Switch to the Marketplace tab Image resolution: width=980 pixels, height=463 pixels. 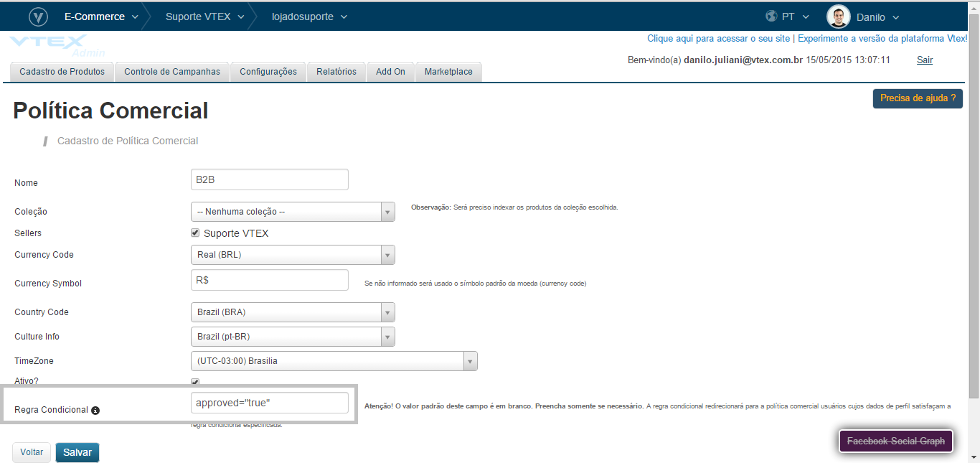pos(448,72)
